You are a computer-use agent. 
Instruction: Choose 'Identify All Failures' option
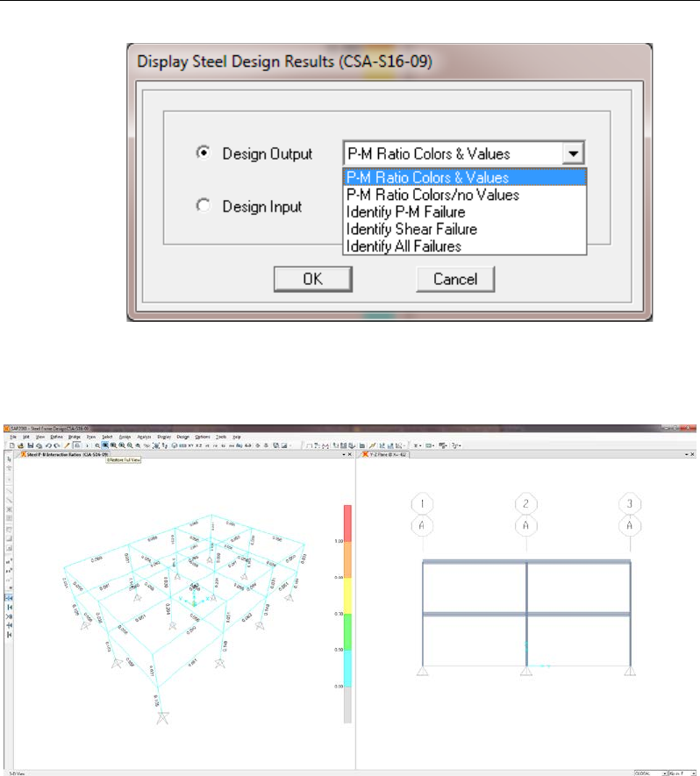[464, 246]
